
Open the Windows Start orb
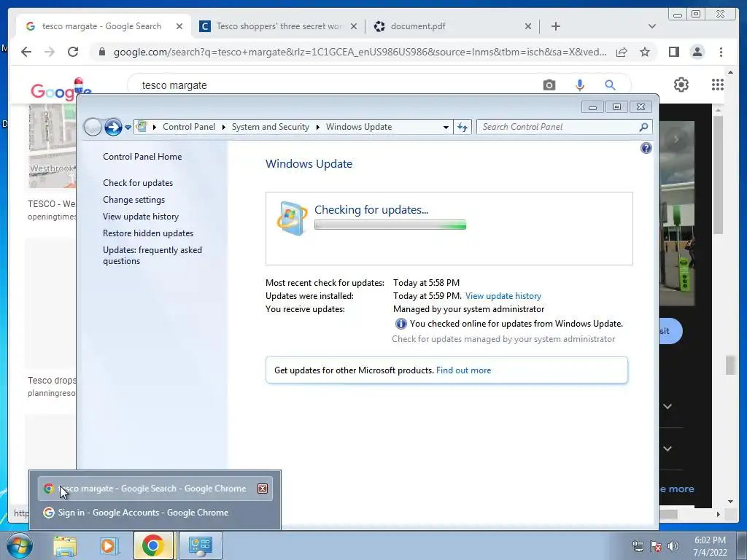click(20, 545)
